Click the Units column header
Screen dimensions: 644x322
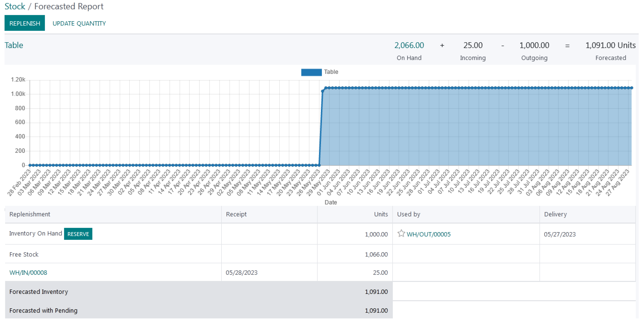pos(381,214)
